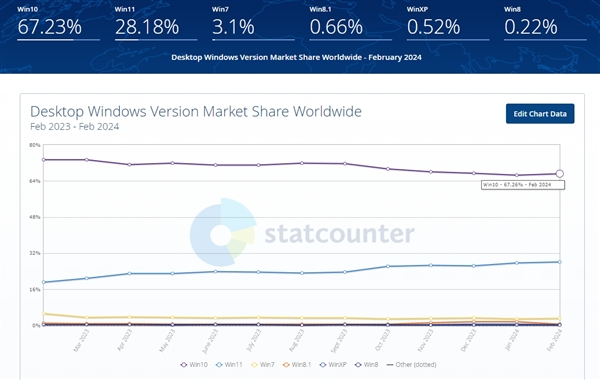
Task: Toggle the Win10 series in the legend
Action: point(194,365)
